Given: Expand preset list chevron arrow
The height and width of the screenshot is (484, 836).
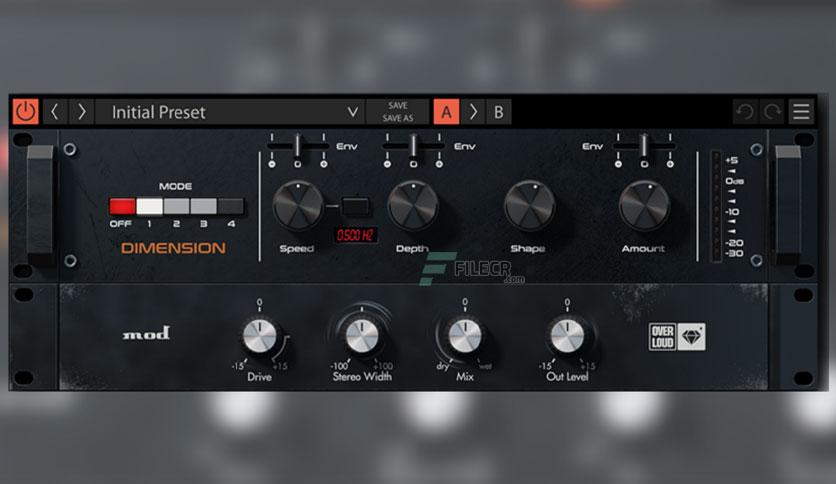Looking at the screenshot, I should pos(352,112).
